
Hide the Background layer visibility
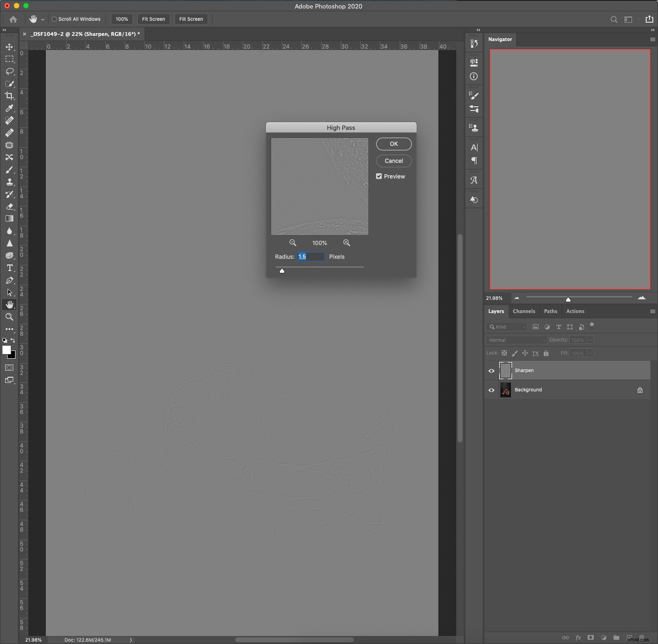pyautogui.click(x=491, y=390)
